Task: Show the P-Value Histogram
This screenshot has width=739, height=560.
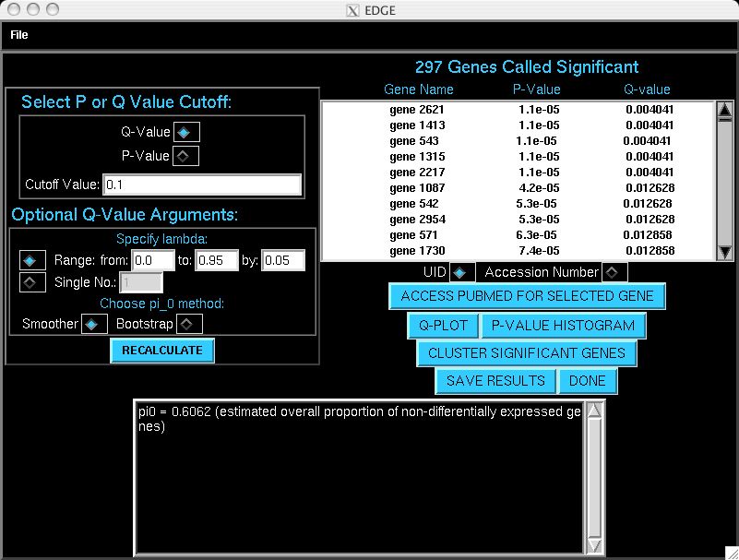Action: tap(563, 326)
